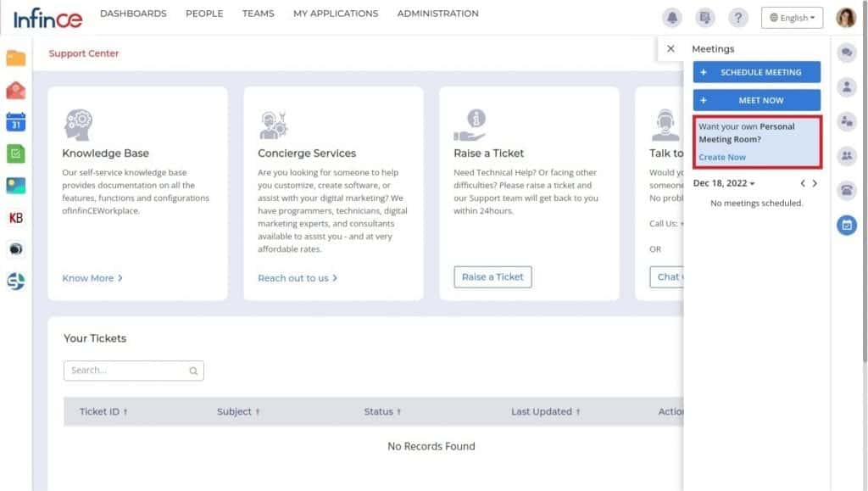
Task: Open the TEAMS menu
Action: click(x=258, y=14)
